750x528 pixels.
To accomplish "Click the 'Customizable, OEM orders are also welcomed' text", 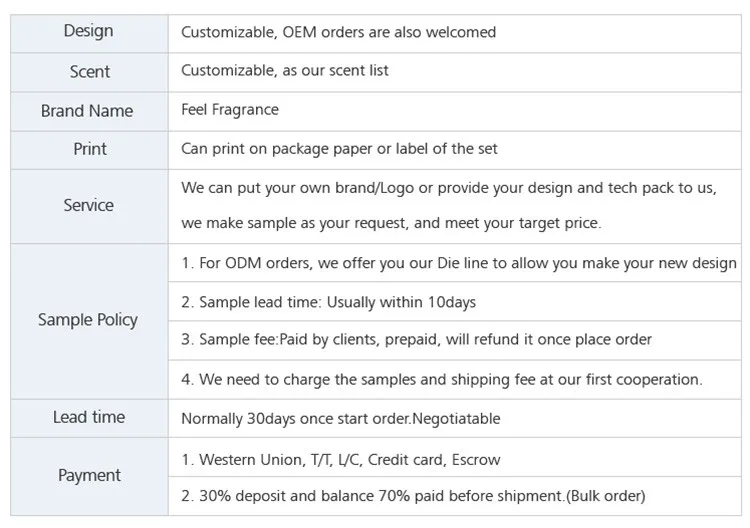I will click(x=338, y=32).
